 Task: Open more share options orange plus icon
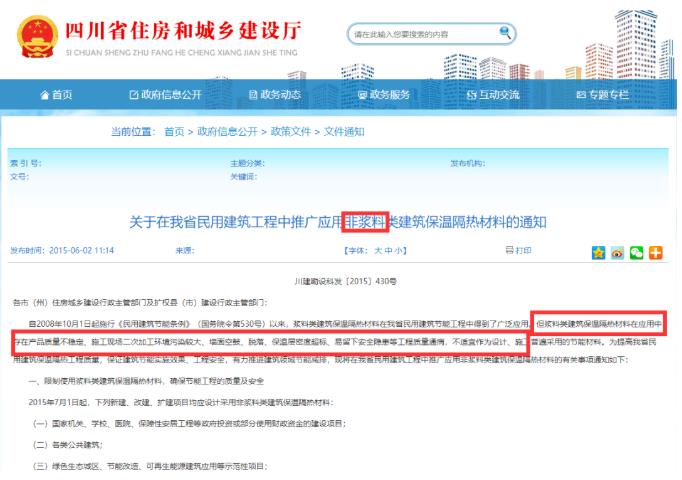pos(655,250)
